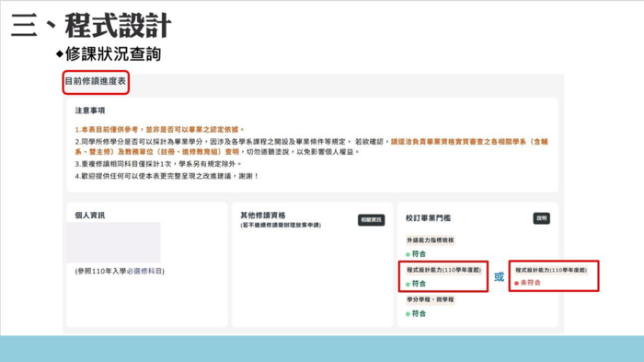Screen dimensions: 644x362
Task: Click the 注意事項 heading
Action: [90, 111]
